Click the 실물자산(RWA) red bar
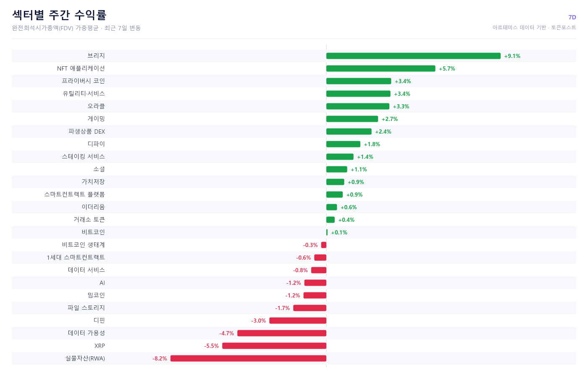Image resolution: width=588 pixels, height=384 pixels. tap(248, 358)
